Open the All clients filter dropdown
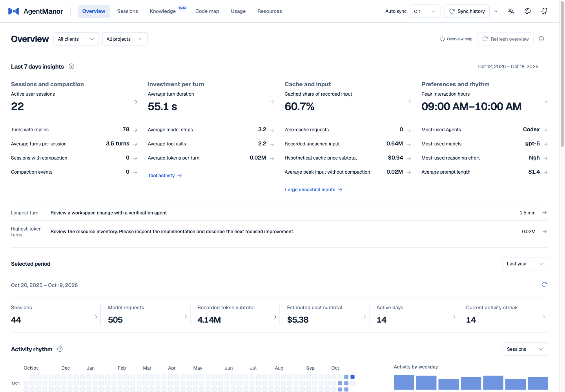 (x=76, y=39)
